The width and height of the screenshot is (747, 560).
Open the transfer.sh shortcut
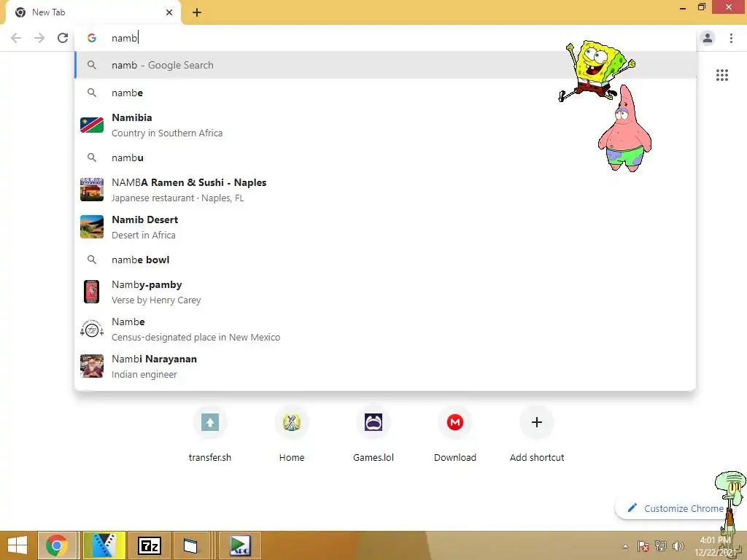[210, 435]
